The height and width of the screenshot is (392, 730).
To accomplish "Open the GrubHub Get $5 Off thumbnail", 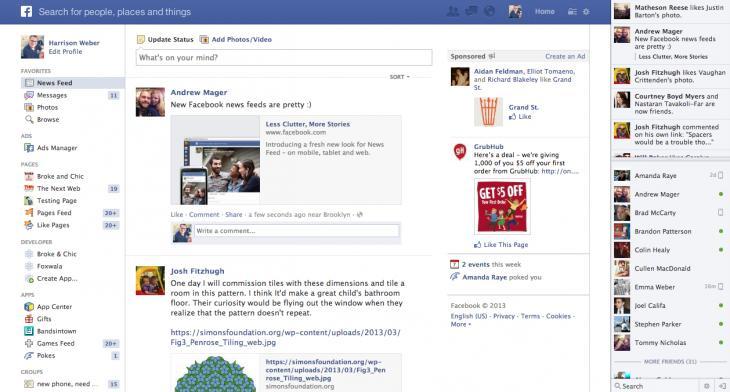I will coord(502,207).
